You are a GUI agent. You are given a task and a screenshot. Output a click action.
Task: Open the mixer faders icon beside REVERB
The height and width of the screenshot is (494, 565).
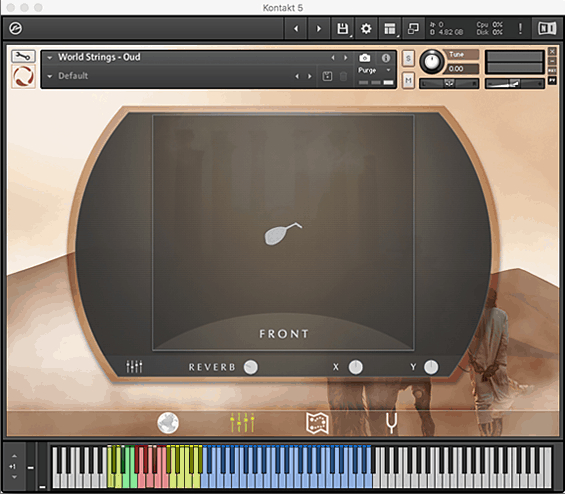(x=134, y=366)
